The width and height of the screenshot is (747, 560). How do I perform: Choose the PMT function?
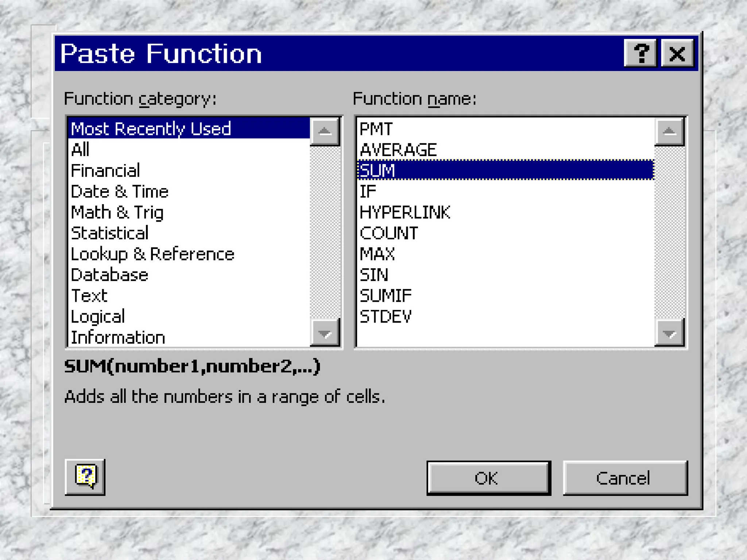click(x=376, y=129)
